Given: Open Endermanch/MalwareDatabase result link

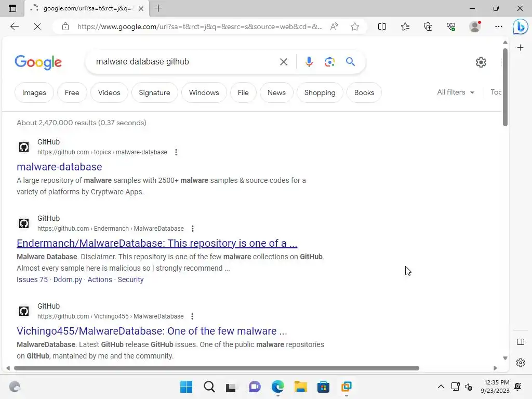Looking at the screenshot, I should pyautogui.click(x=157, y=243).
